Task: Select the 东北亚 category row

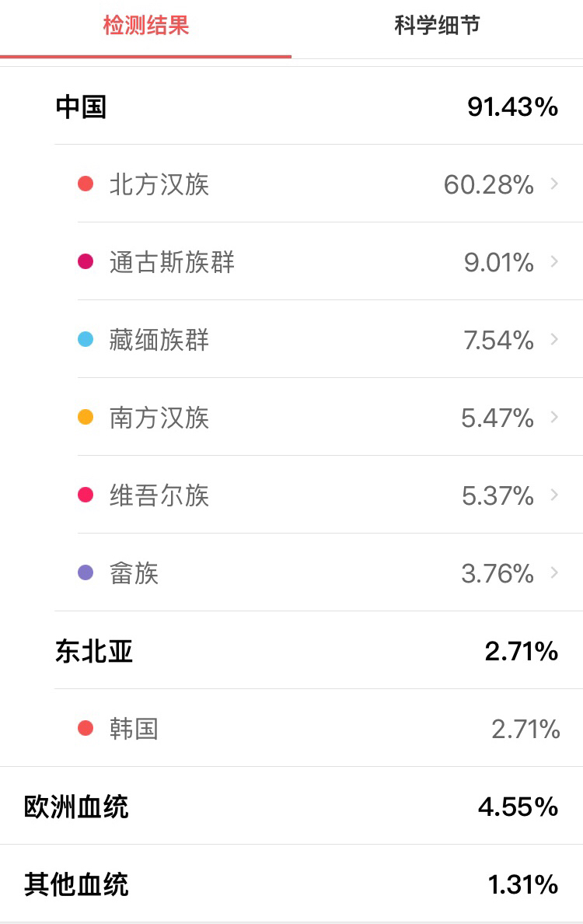Action: pyautogui.click(x=94, y=651)
